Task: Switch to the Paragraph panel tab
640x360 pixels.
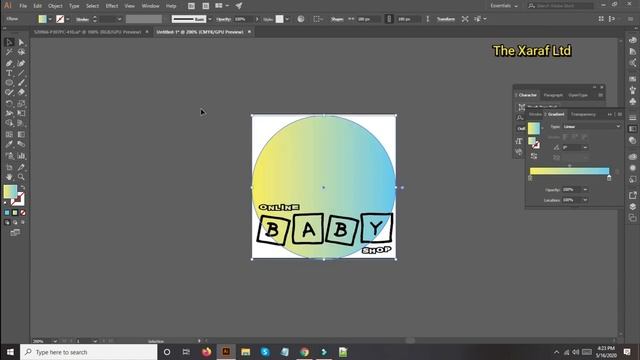Action: tap(553, 95)
